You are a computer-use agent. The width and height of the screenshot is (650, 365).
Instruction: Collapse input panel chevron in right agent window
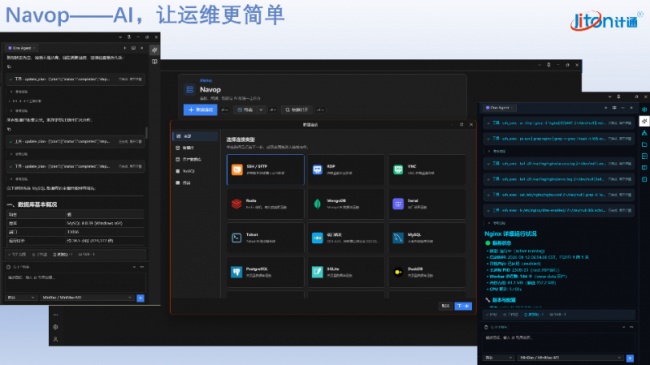click(623, 327)
